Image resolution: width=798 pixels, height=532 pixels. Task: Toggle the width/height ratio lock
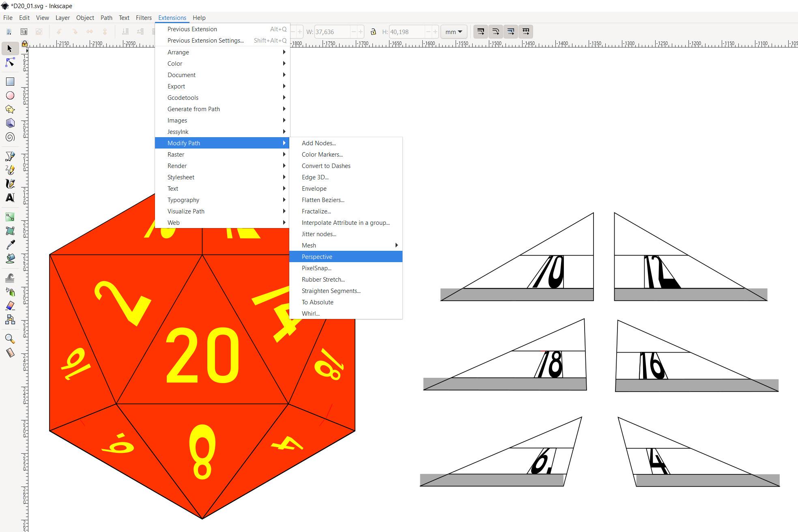click(373, 32)
